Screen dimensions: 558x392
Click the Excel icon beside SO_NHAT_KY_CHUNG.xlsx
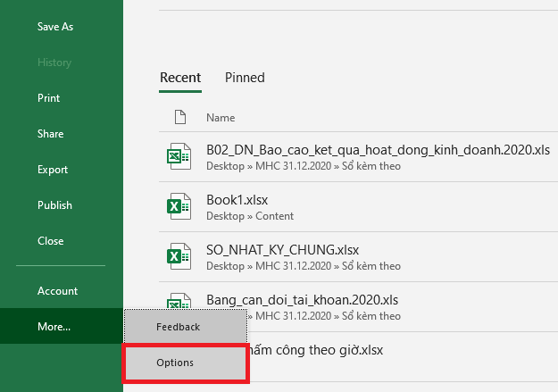point(179,256)
